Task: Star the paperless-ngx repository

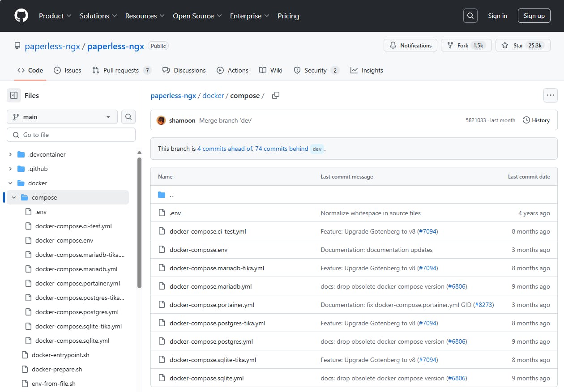Action: (522, 46)
